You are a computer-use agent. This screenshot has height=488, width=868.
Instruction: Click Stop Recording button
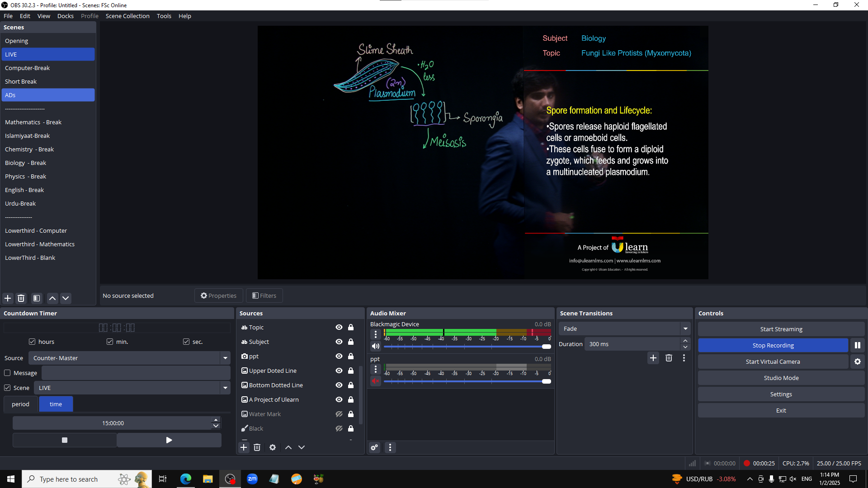point(773,345)
